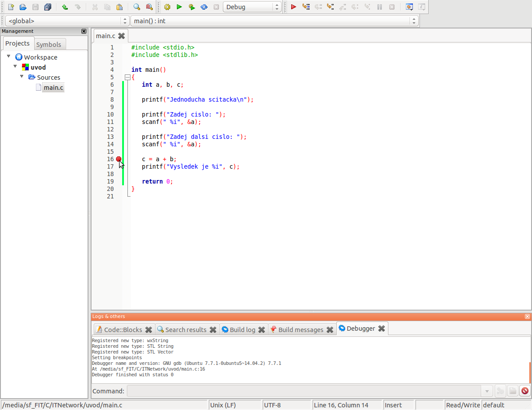
Task: Run the program with the green Run icon
Action: [179, 7]
